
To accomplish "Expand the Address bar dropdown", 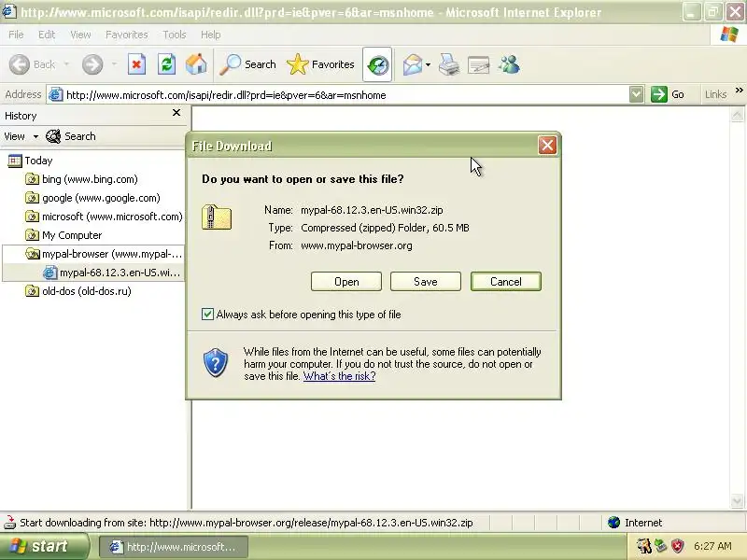I will (636, 94).
